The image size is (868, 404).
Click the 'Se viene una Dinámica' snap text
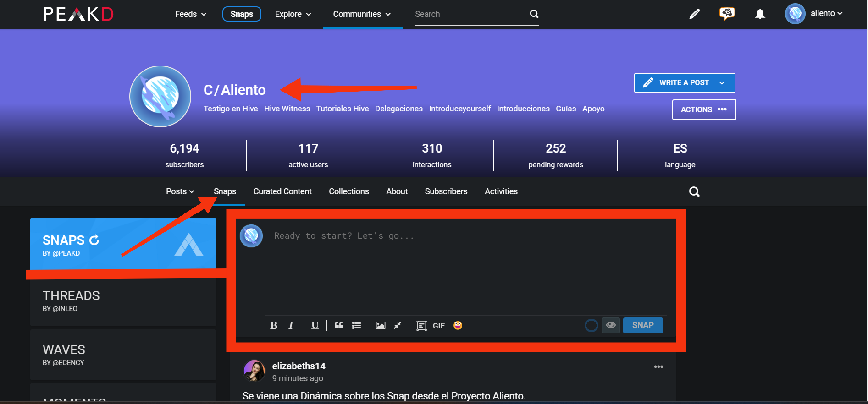384,396
